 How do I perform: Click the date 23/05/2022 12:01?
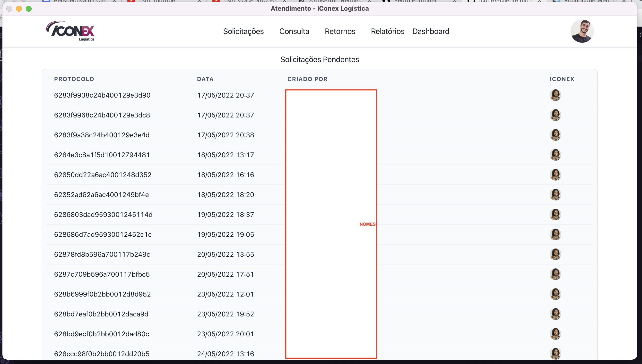pos(226,294)
